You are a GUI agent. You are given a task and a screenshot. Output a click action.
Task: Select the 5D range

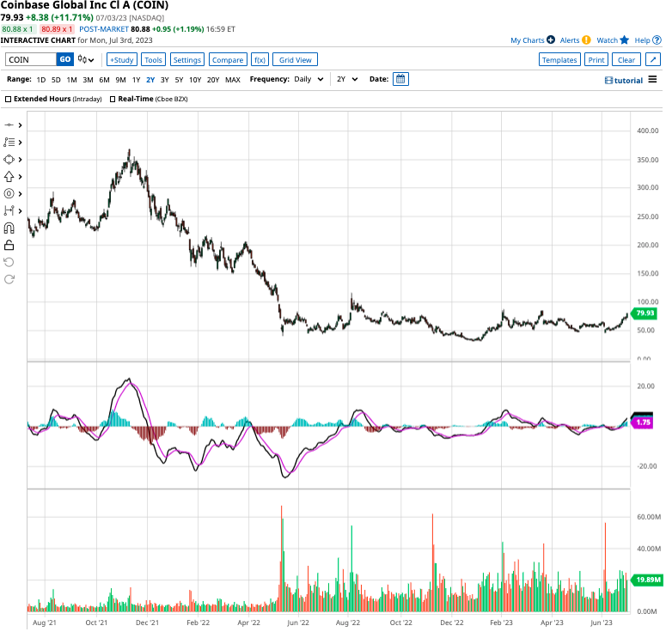coord(56,80)
